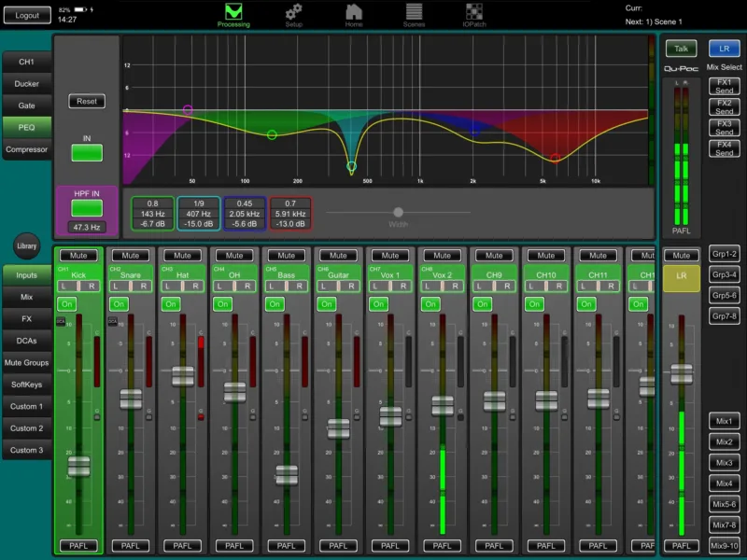Screen dimensions: 747x560
Task: Open the round Library button
Action: (x=27, y=246)
